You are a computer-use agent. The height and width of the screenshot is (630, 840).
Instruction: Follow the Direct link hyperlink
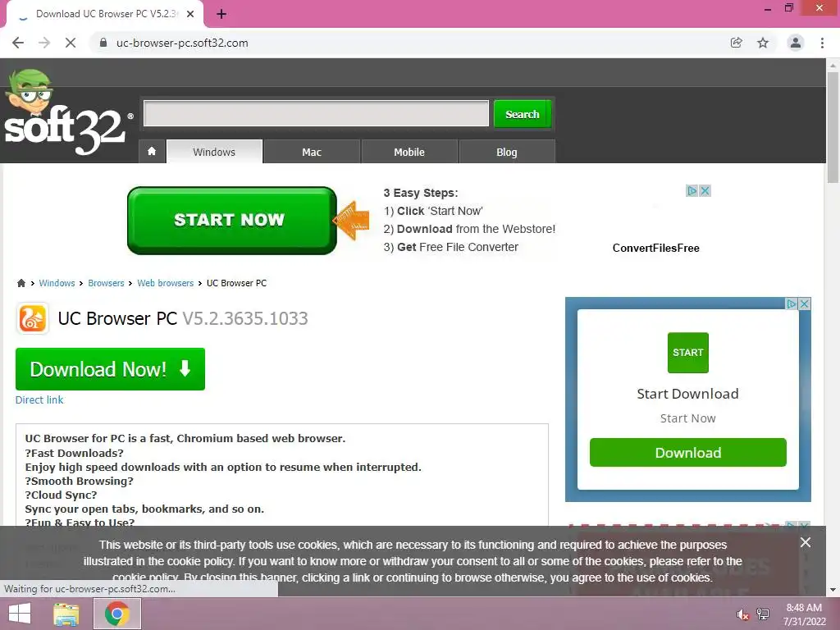[39, 399]
